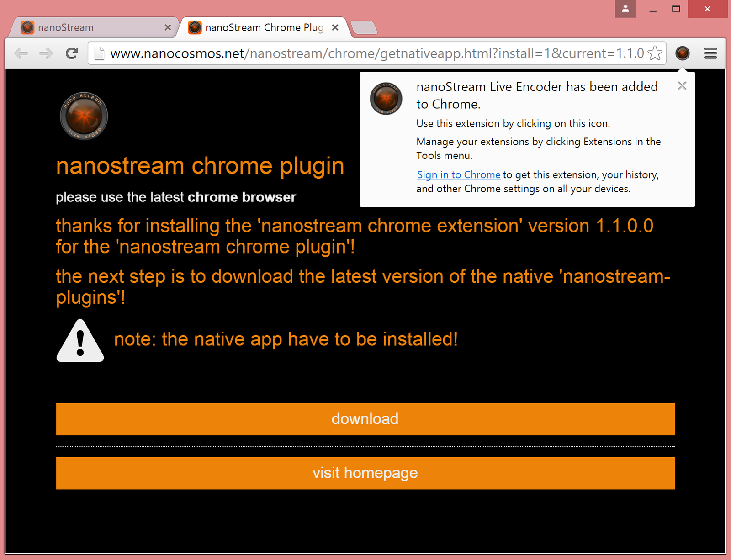
Task: Open a new tab
Action: click(x=364, y=28)
